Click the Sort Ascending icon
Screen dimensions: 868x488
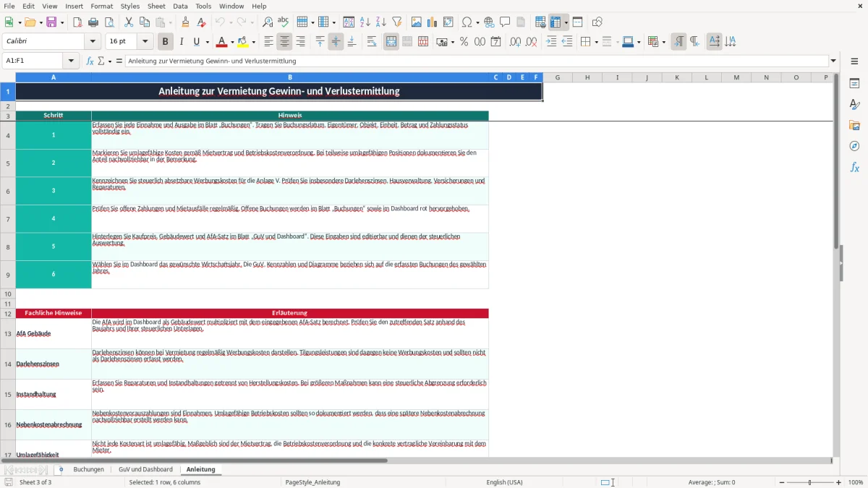pyautogui.click(x=365, y=22)
